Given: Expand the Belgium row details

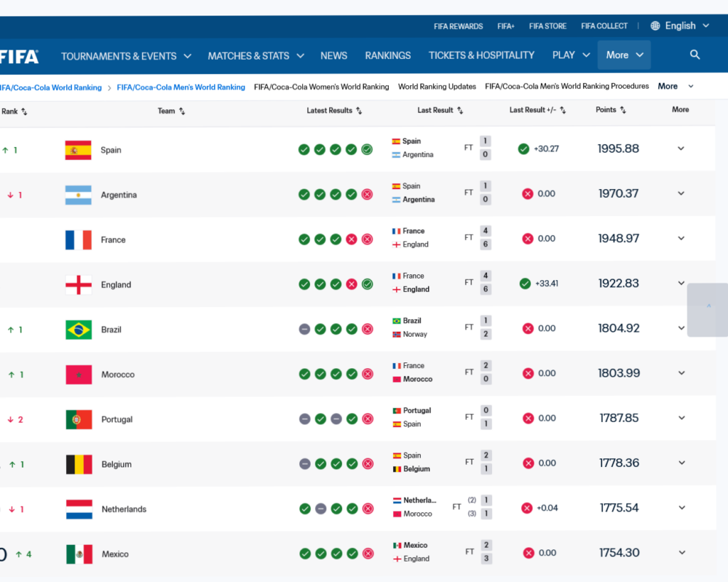Looking at the screenshot, I should [x=682, y=463].
